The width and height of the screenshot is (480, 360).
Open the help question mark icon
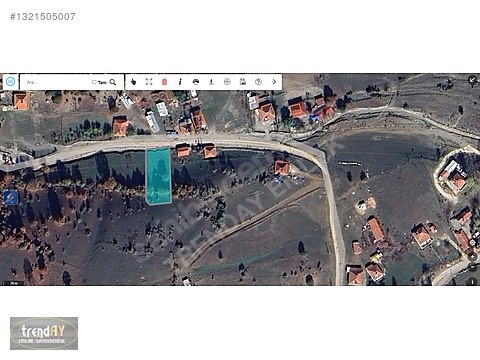click(x=258, y=82)
